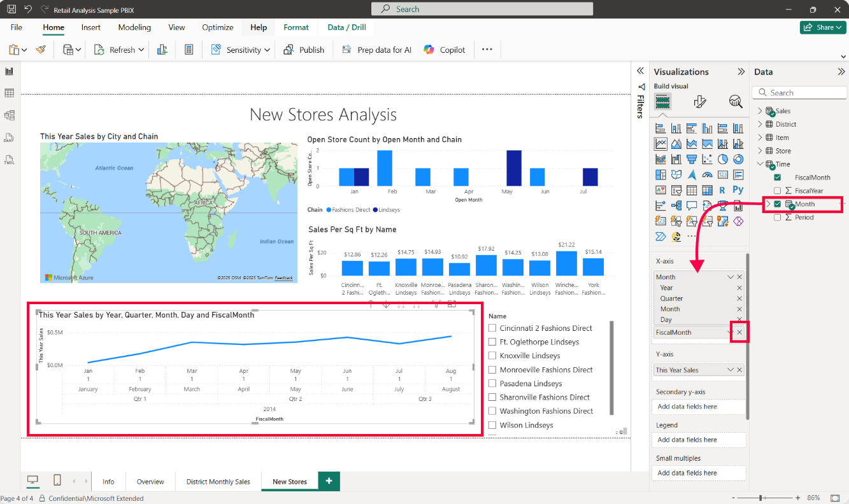The height and width of the screenshot is (504, 849).
Task: Select the pie chart visualization icon
Action: click(x=723, y=159)
